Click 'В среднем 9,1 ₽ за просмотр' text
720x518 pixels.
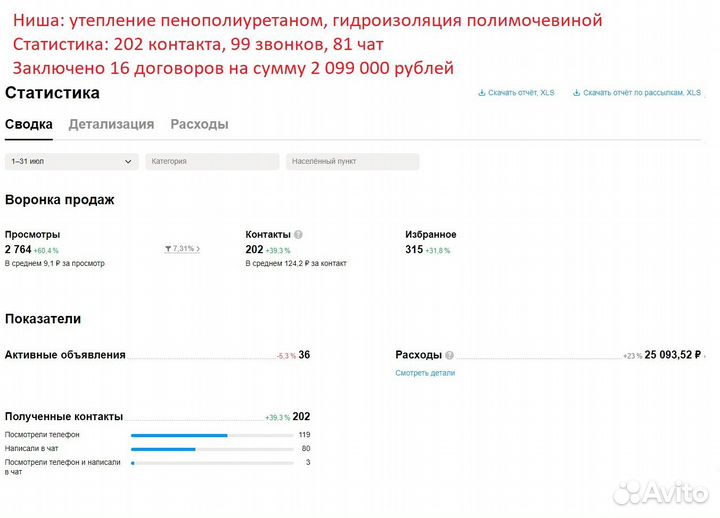click(55, 264)
